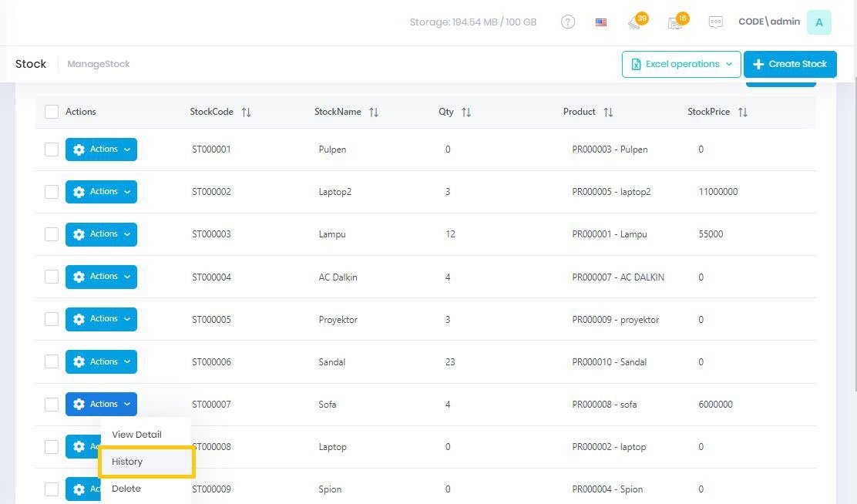Sort by StockPrice column arrows icon
The image size is (857, 504).
tap(742, 113)
